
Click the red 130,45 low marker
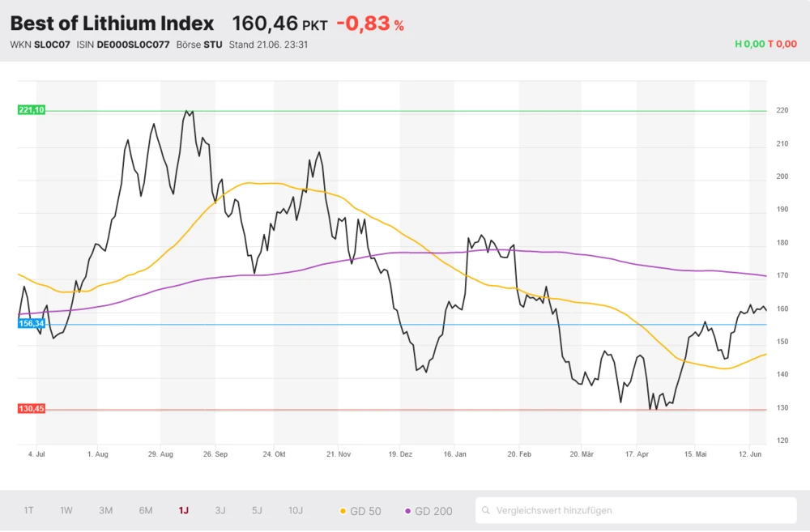32,409
